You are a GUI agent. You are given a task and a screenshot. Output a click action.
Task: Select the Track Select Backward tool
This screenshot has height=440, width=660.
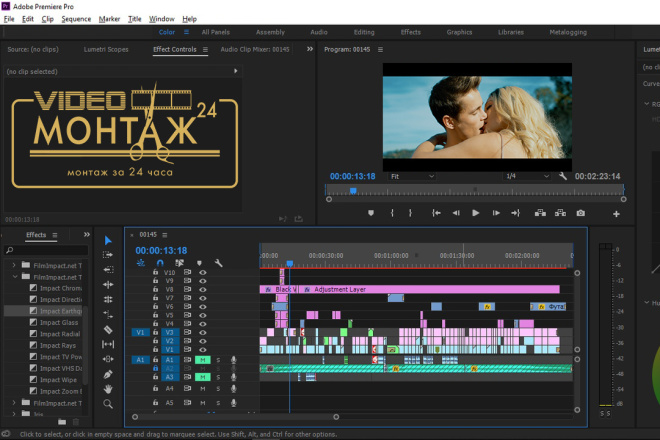pyautogui.click(x=108, y=269)
